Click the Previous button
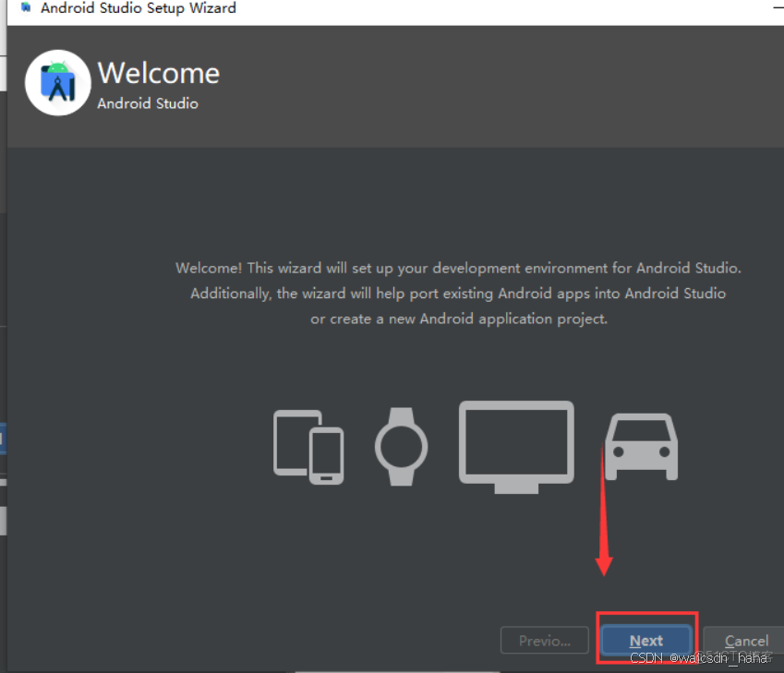 pyautogui.click(x=544, y=640)
